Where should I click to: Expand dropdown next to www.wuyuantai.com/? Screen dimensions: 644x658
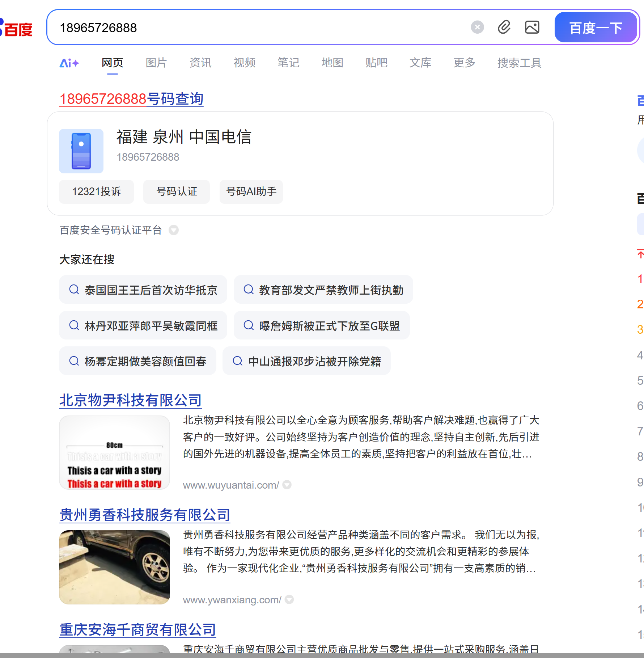point(287,485)
